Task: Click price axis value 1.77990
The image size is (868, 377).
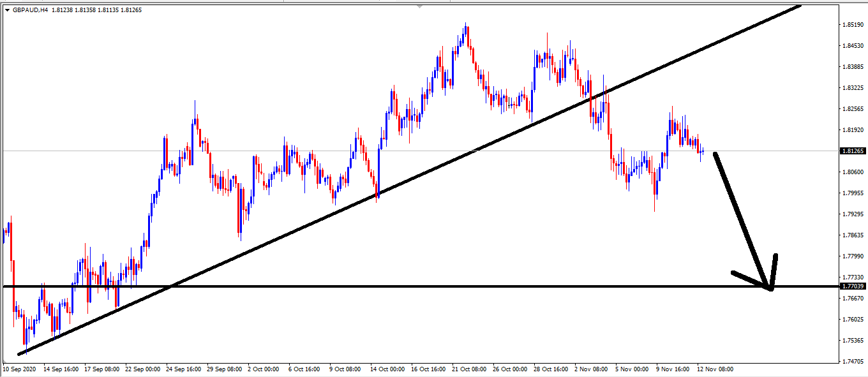Action: click(853, 256)
